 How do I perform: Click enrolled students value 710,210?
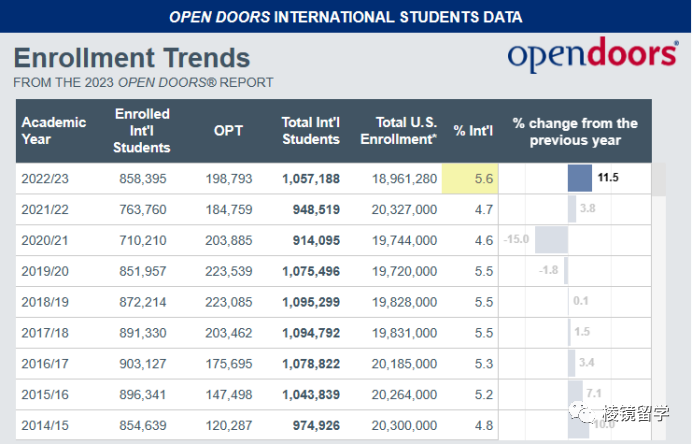[143, 241]
